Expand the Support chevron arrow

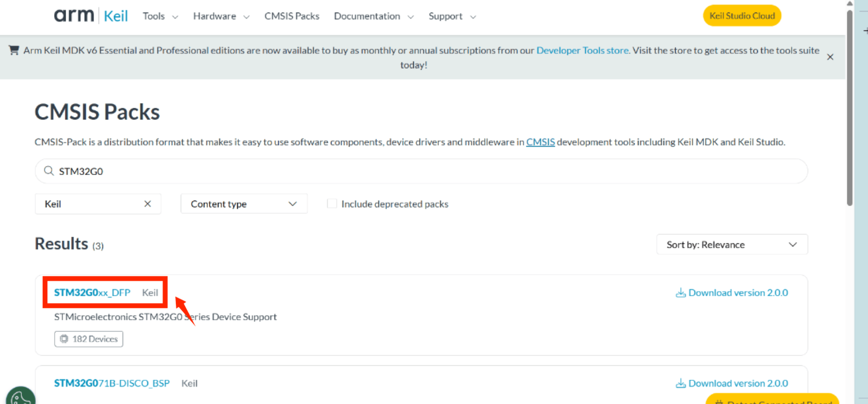point(473,17)
